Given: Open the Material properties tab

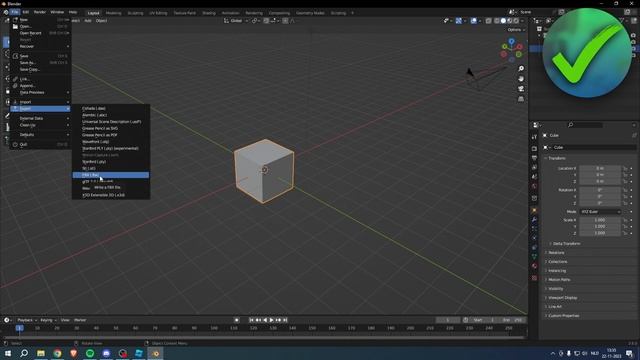Looking at the screenshot, I should [534, 266].
